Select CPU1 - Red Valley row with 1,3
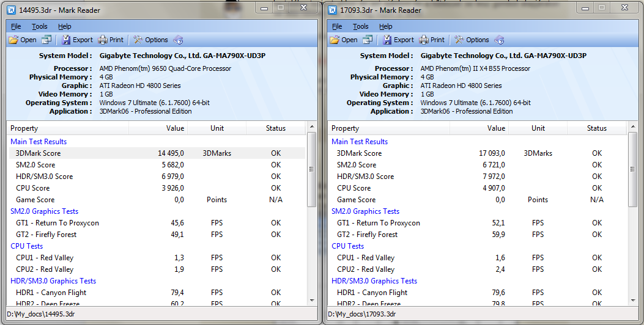644x325 pixels. point(157,258)
